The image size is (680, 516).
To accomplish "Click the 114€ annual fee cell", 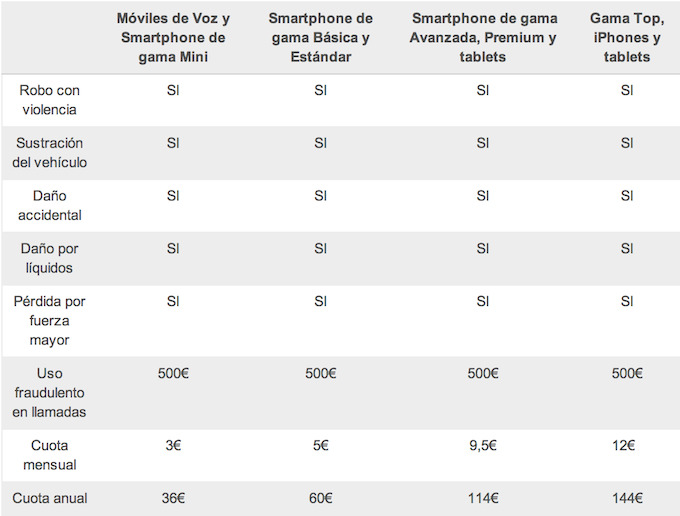I will 483,498.
